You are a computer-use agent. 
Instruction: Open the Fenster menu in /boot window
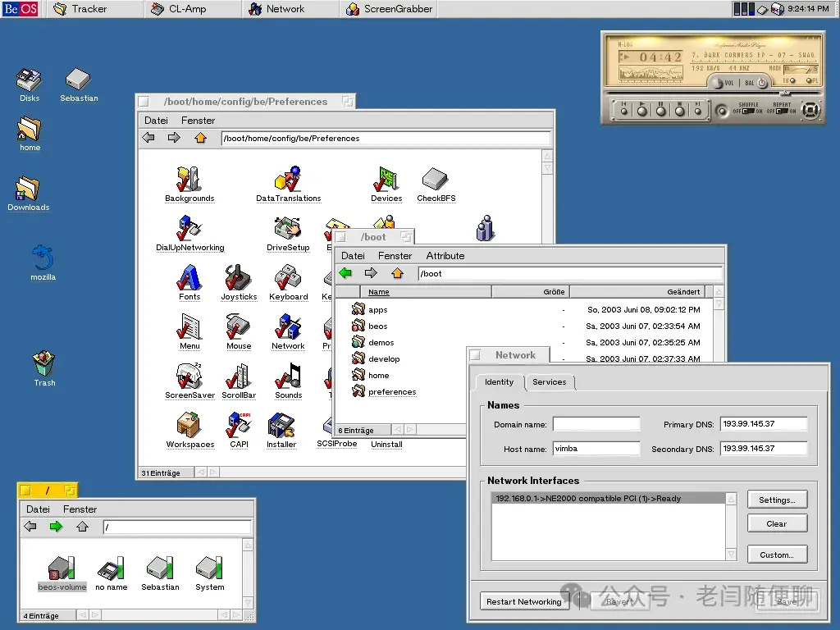click(395, 255)
